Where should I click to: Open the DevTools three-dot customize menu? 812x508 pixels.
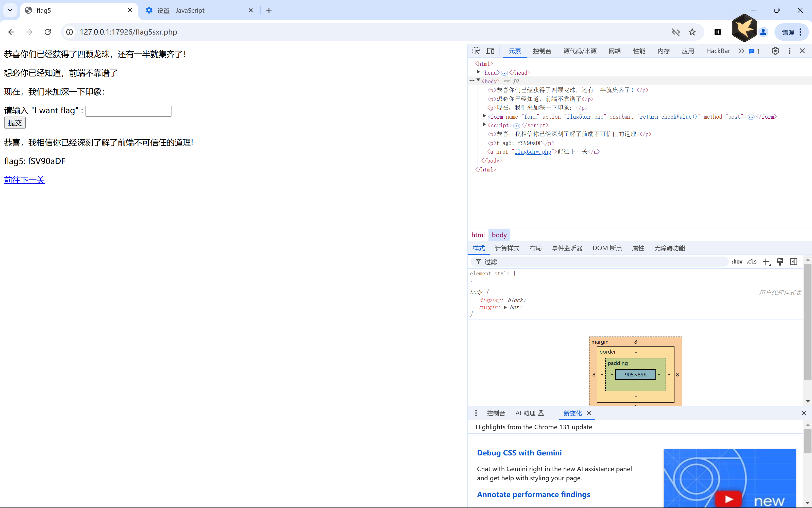tap(789, 51)
